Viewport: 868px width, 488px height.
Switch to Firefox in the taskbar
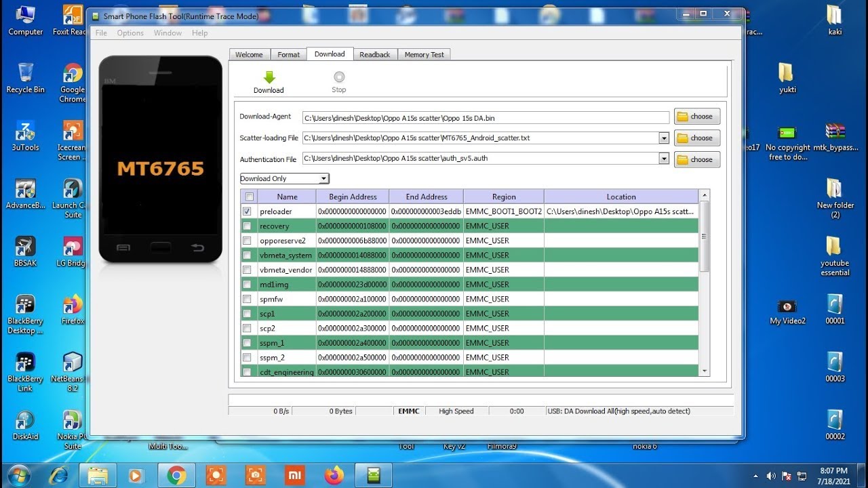point(334,476)
